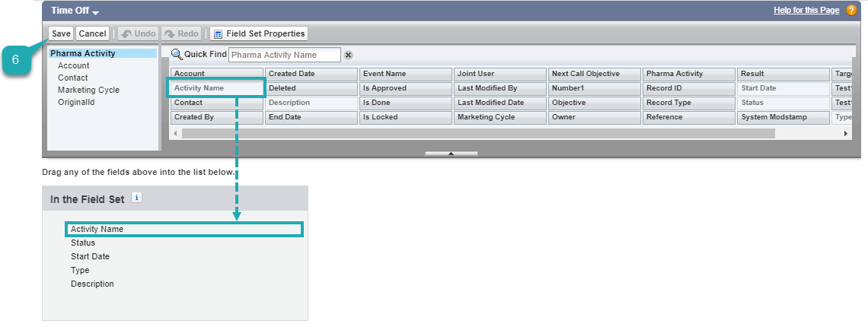Save the field set
This screenshot has width=868, height=327.
pyautogui.click(x=62, y=33)
